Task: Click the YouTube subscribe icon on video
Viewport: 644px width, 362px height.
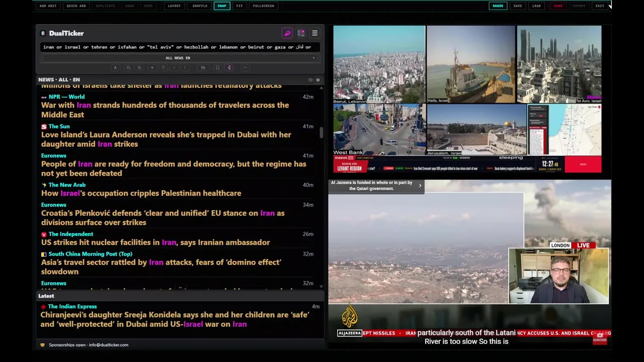Action: [x=599, y=338]
